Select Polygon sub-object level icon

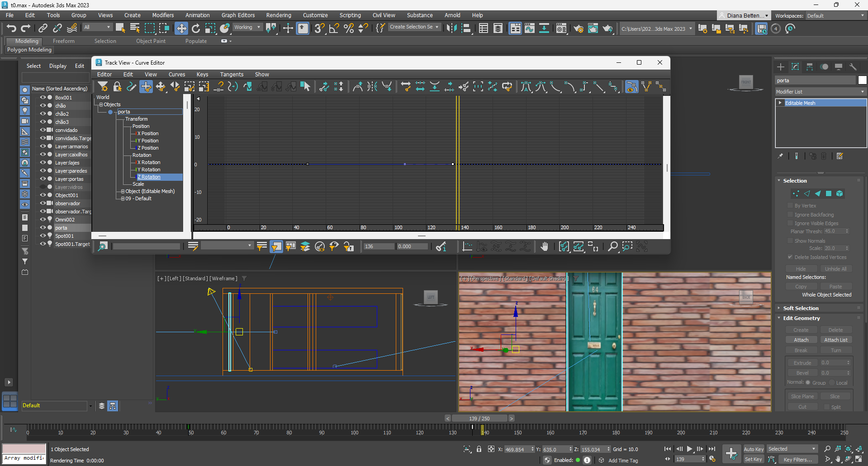(829, 193)
